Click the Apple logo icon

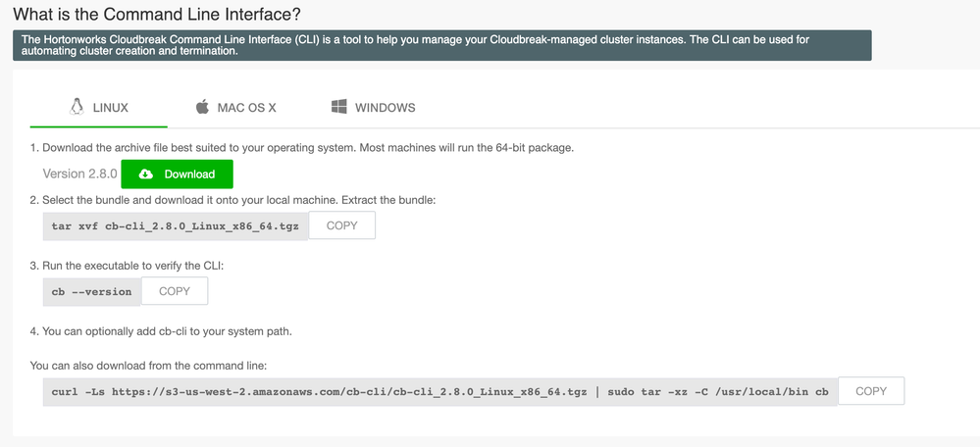coord(203,107)
